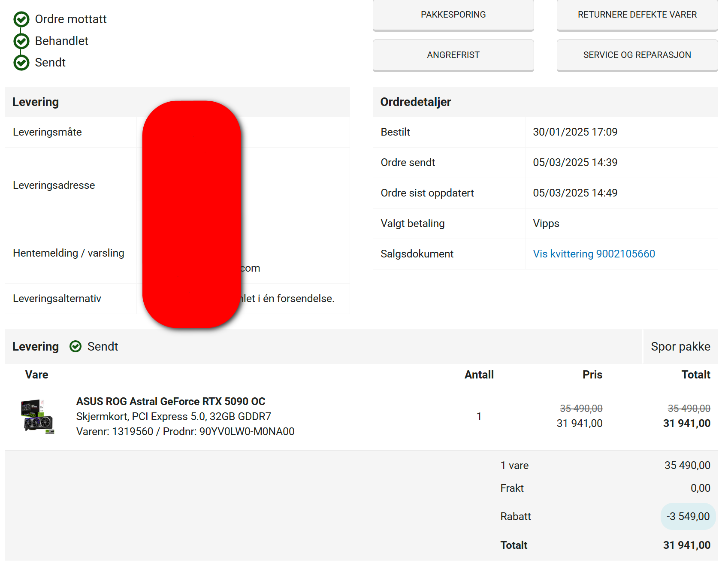The width and height of the screenshot is (728, 569).
Task: Click the Vare column header
Action: [x=36, y=375]
